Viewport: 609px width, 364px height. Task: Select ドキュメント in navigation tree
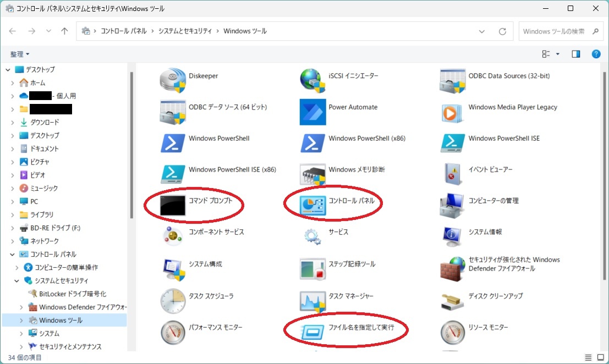tap(44, 148)
